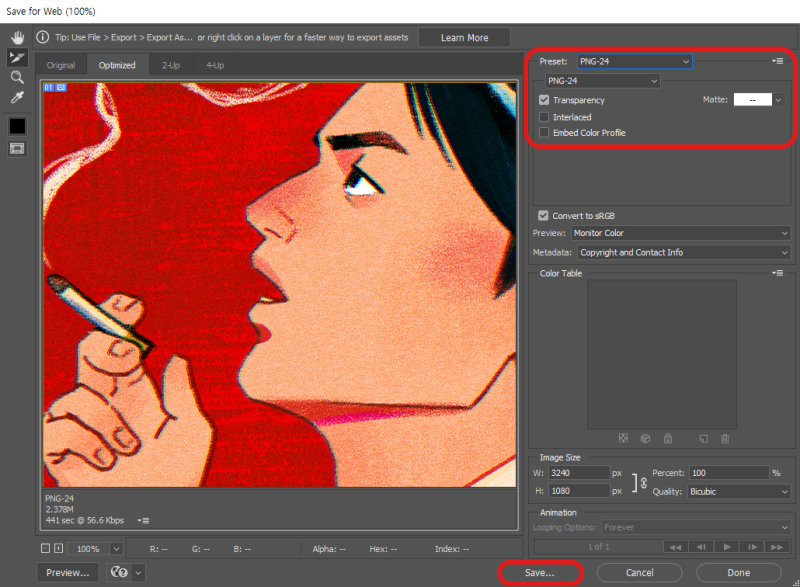The image size is (800, 587).
Task: Click the Save... button
Action: [540, 573]
